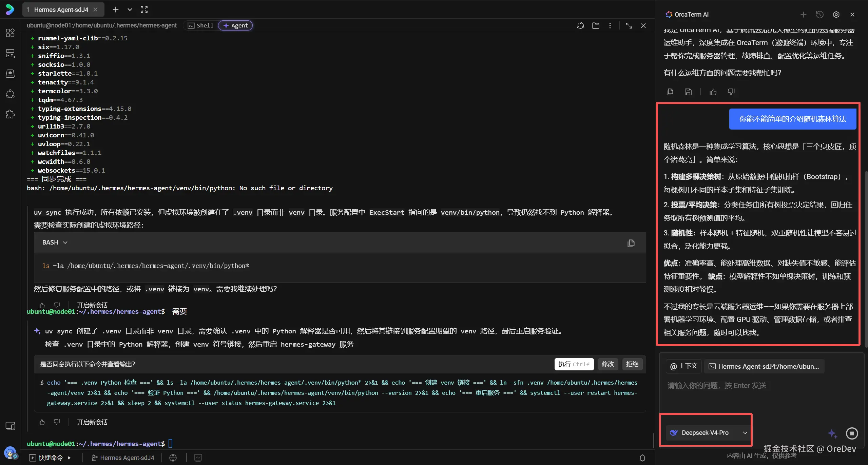868x465 pixels.
Task: Open the file folder icon in terminal header
Action: pos(596,25)
